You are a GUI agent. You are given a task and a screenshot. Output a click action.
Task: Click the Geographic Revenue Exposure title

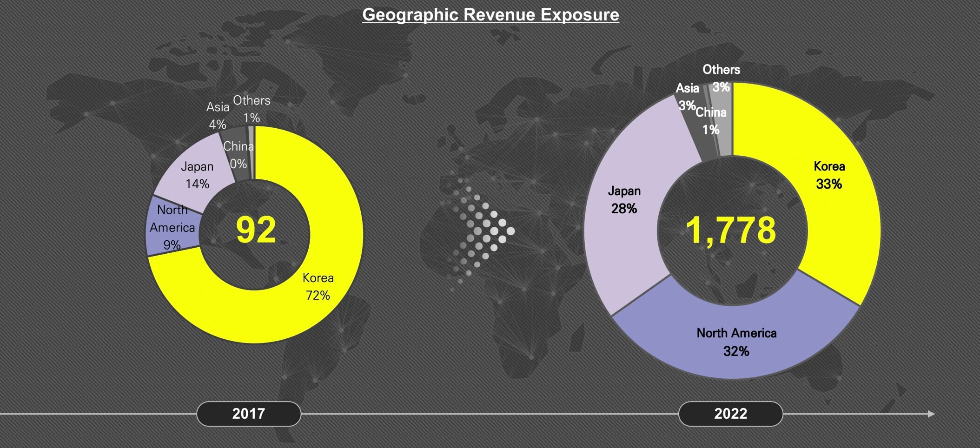(x=490, y=14)
